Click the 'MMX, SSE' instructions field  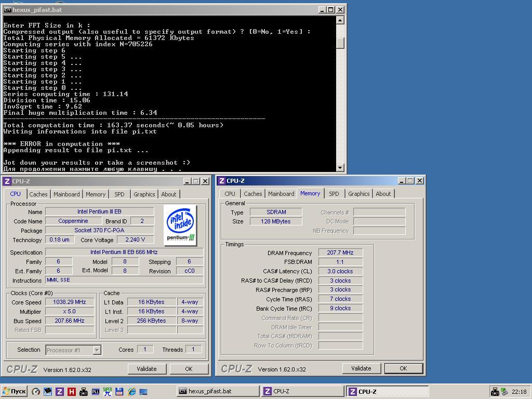click(x=124, y=280)
